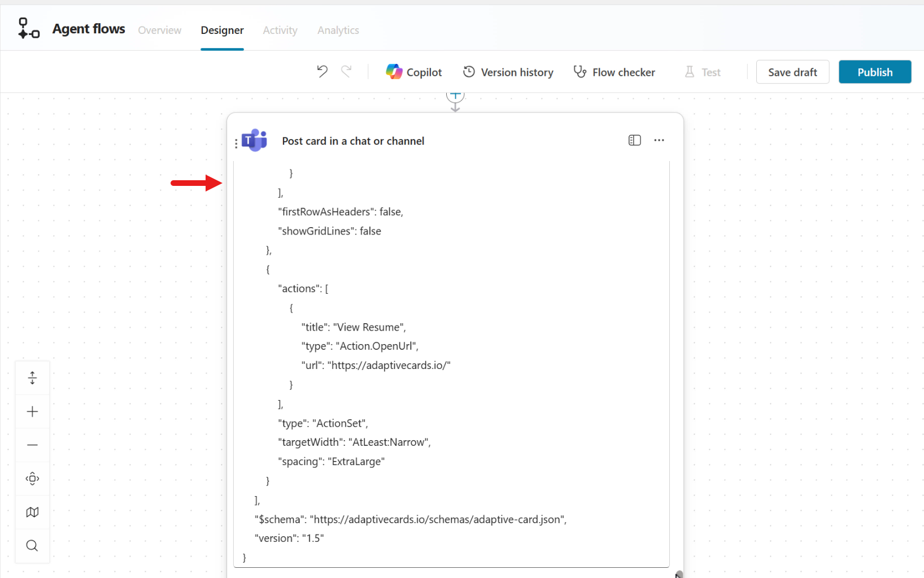The height and width of the screenshot is (578, 924).
Task: Save the flow as draft
Action: pos(792,72)
